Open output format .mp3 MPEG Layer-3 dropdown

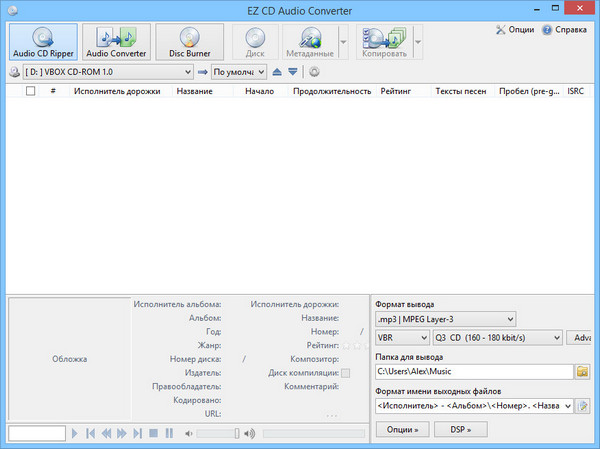510,319
